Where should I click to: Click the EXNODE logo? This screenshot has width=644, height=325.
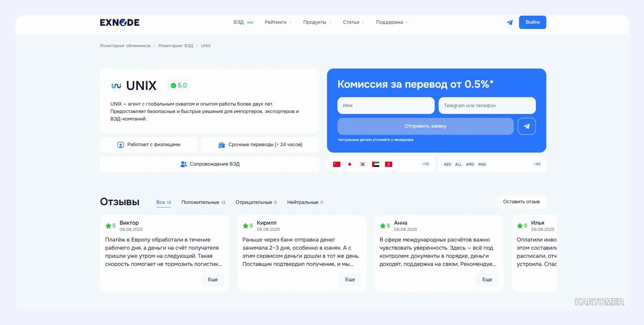coord(120,22)
